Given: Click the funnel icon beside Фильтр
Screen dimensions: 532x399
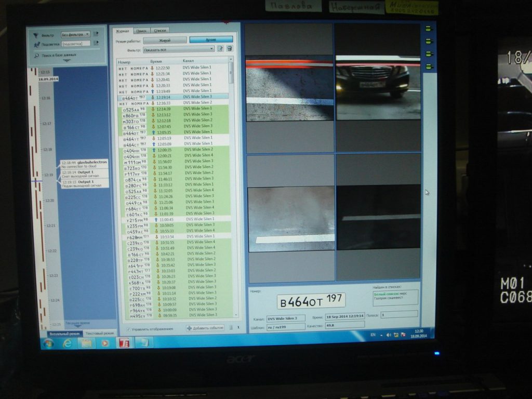Looking at the screenshot, I should pos(36,35).
